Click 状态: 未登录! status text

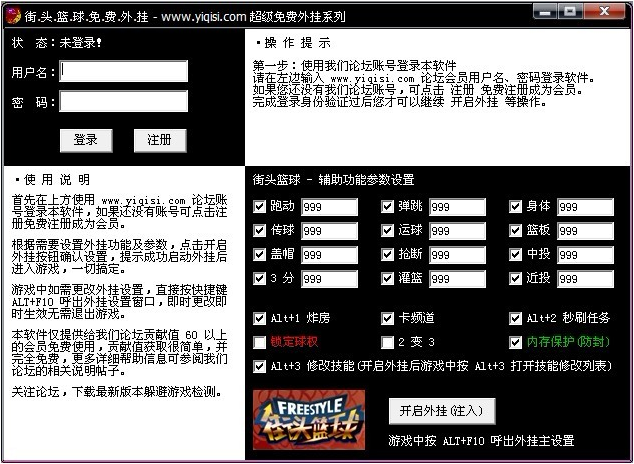tap(57, 42)
